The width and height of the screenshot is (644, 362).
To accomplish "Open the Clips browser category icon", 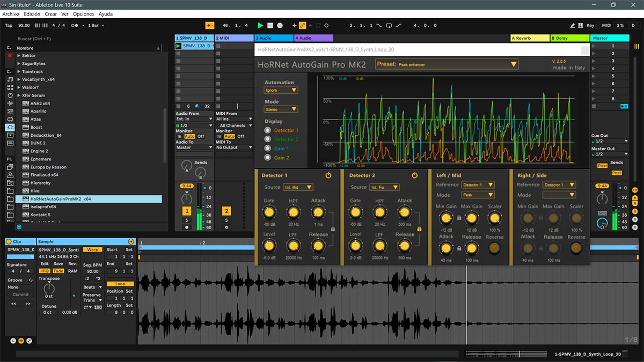I will [10, 136].
